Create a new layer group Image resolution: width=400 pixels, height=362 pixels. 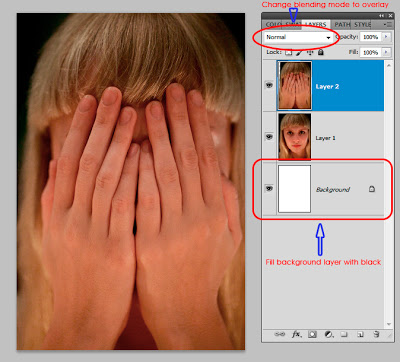point(344,334)
